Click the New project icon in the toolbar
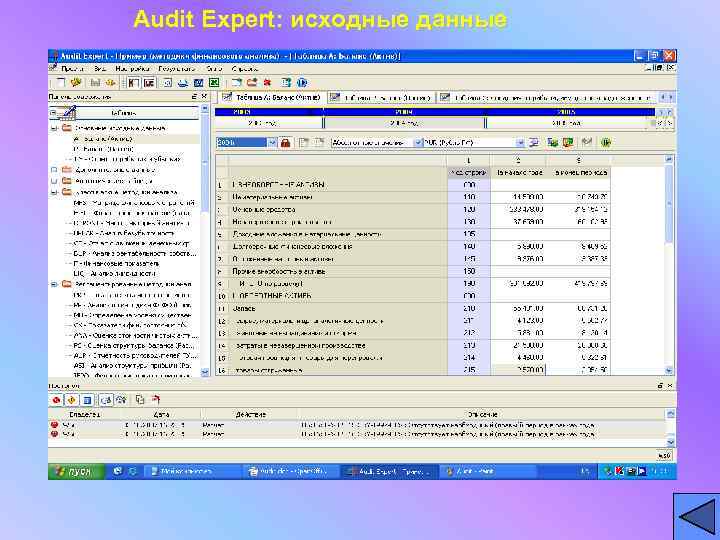Screen dimensions: 720x540 61,83
